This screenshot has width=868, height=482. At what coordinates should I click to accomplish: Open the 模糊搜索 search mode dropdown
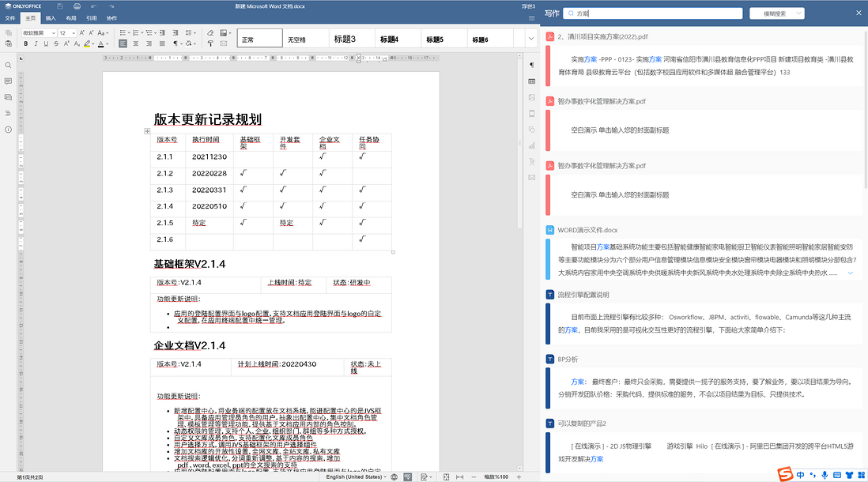tap(776, 13)
